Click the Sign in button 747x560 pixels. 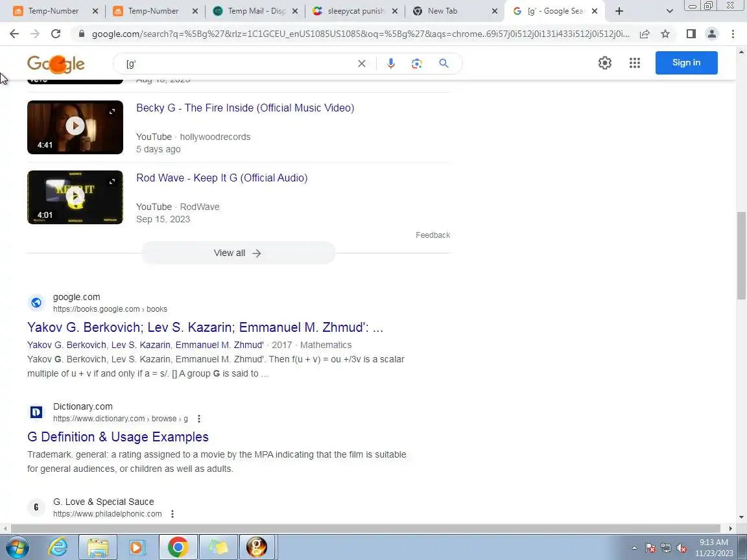[x=686, y=63]
